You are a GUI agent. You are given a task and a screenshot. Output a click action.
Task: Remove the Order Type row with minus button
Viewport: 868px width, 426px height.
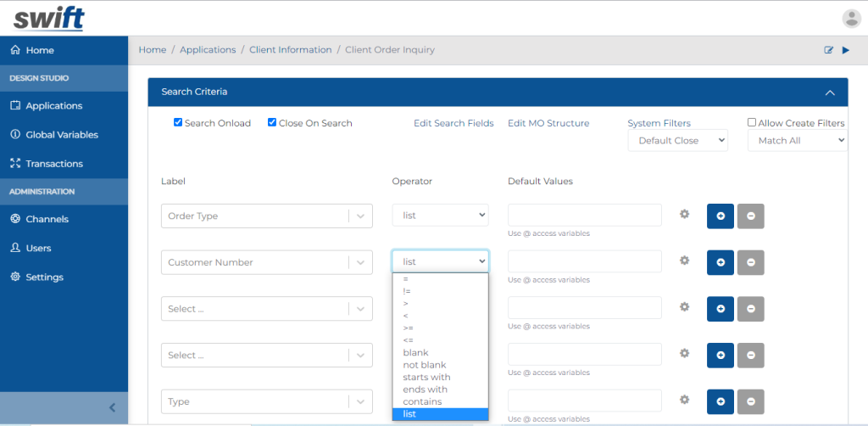pos(750,216)
